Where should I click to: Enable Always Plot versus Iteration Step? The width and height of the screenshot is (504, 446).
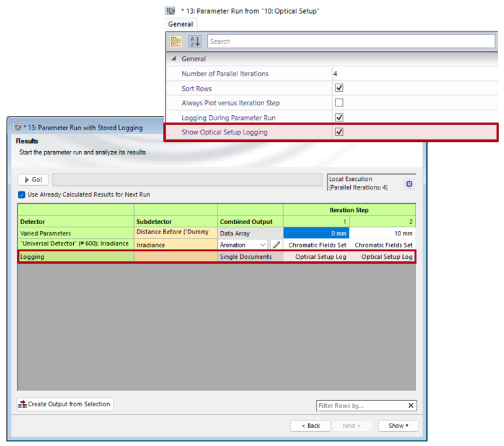(x=339, y=103)
